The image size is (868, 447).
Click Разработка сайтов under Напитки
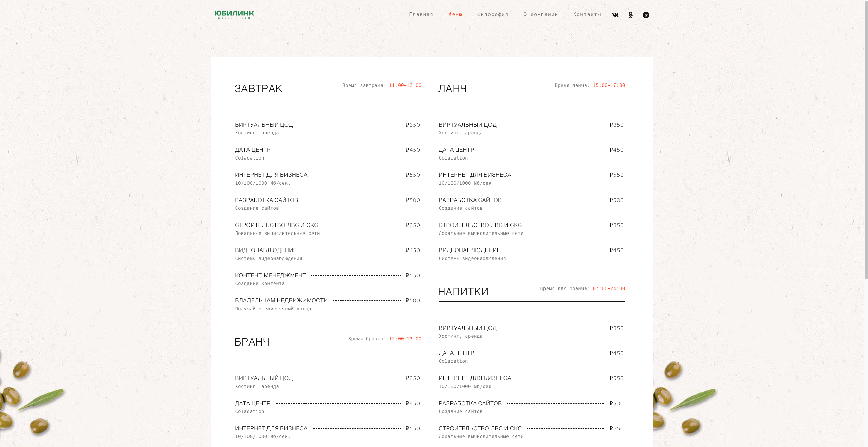[x=470, y=403]
